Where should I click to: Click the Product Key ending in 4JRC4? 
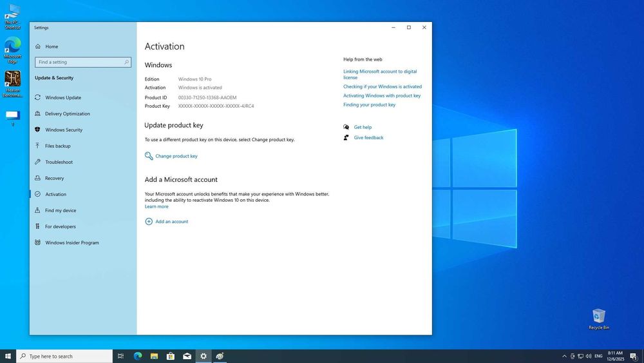click(216, 106)
